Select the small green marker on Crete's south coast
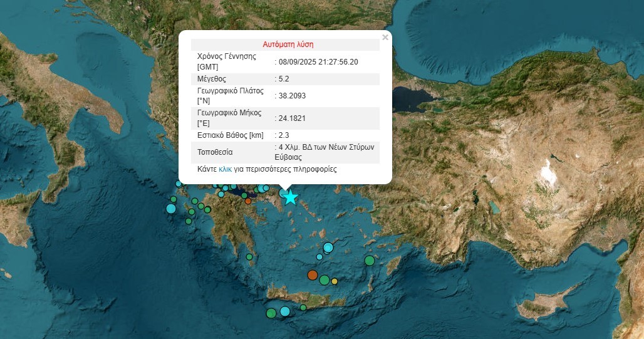Viewport: 644px width, 339px height. tap(303, 308)
